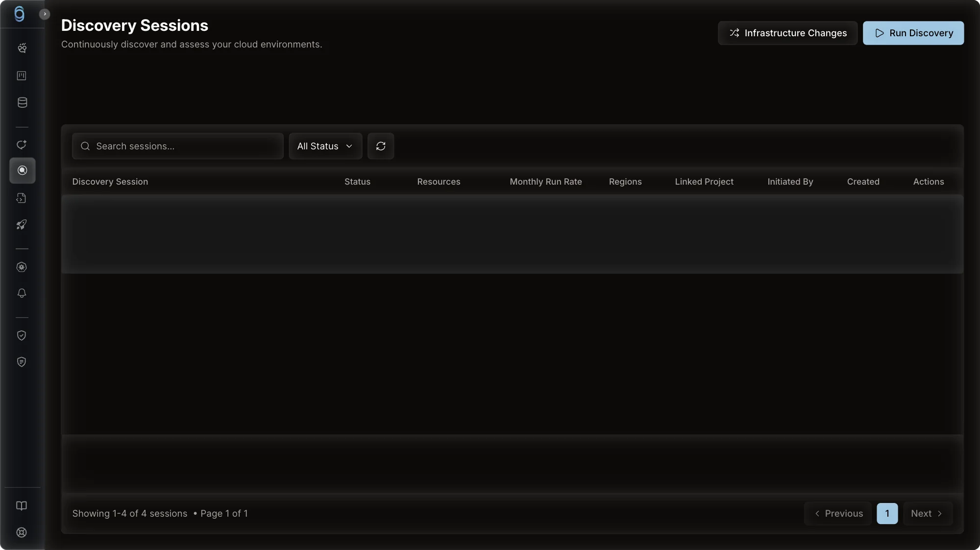This screenshot has height=550, width=980.
Task: Click the Initiated By column header
Action: click(x=790, y=182)
